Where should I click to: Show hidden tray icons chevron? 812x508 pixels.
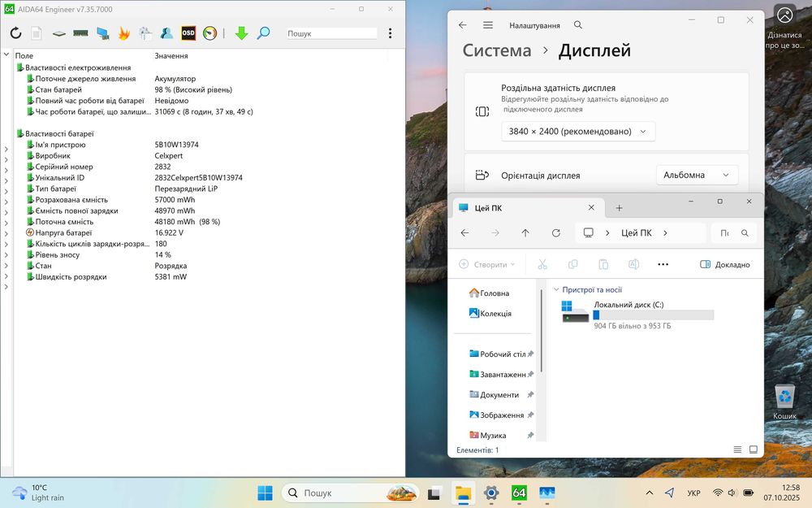click(649, 493)
